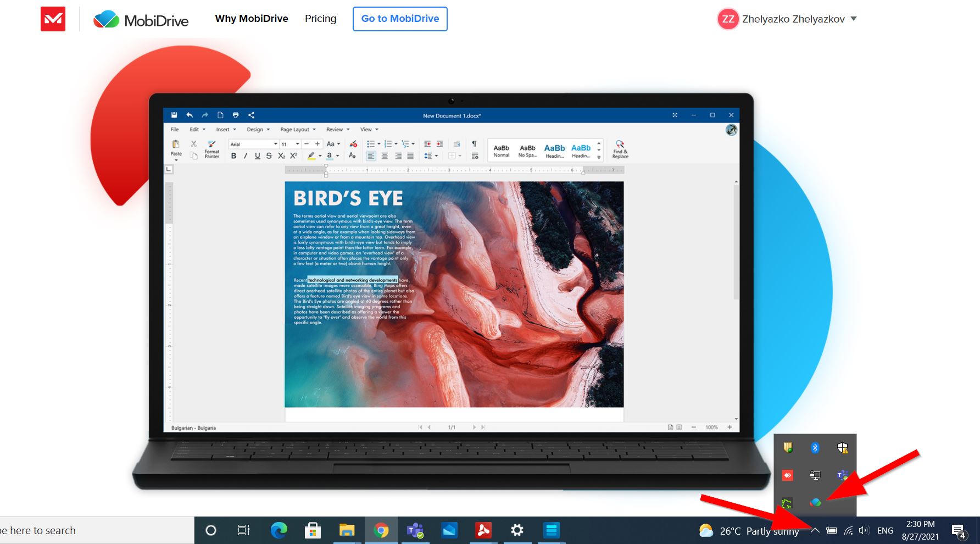Click Share icon in laptop document editor

[x=251, y=115]
